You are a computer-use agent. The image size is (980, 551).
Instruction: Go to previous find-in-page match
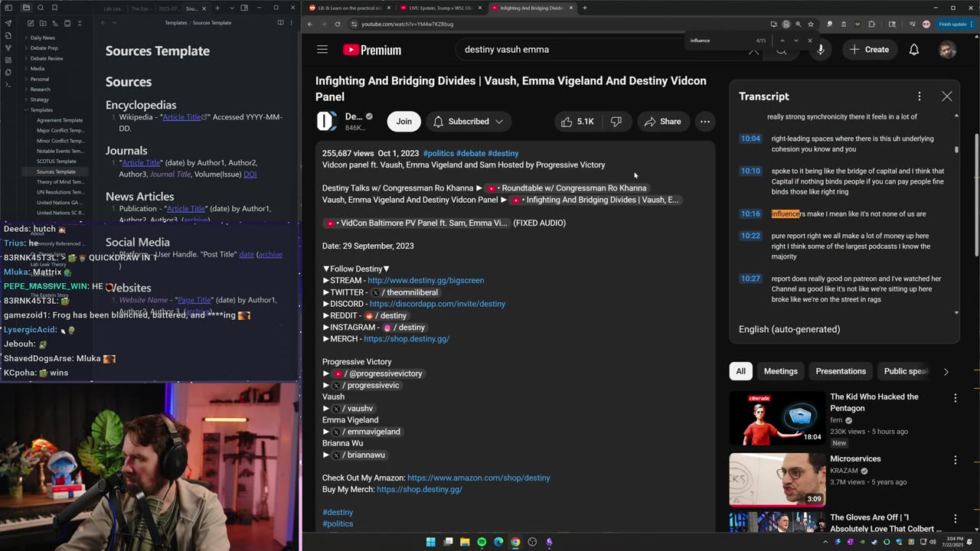click(782, 41)
